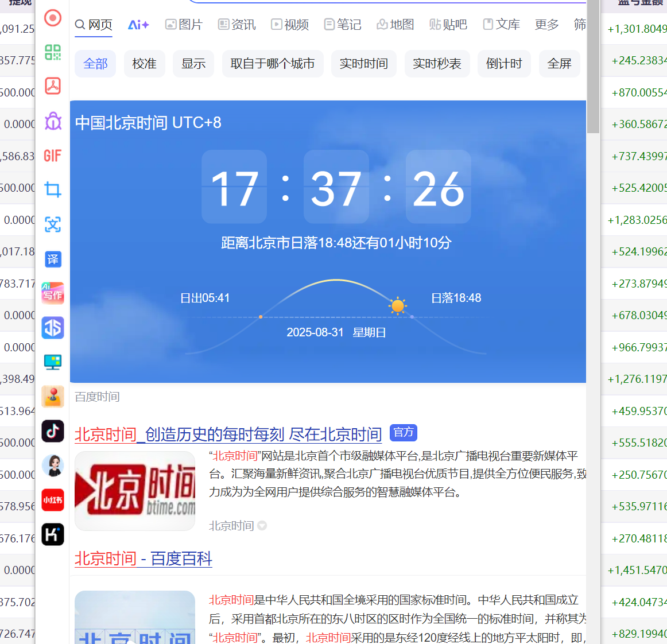This screenshot has height=644, width=667.
Task: Click the joystick game icon in sidebar
Action: click(x=53, y=397)
